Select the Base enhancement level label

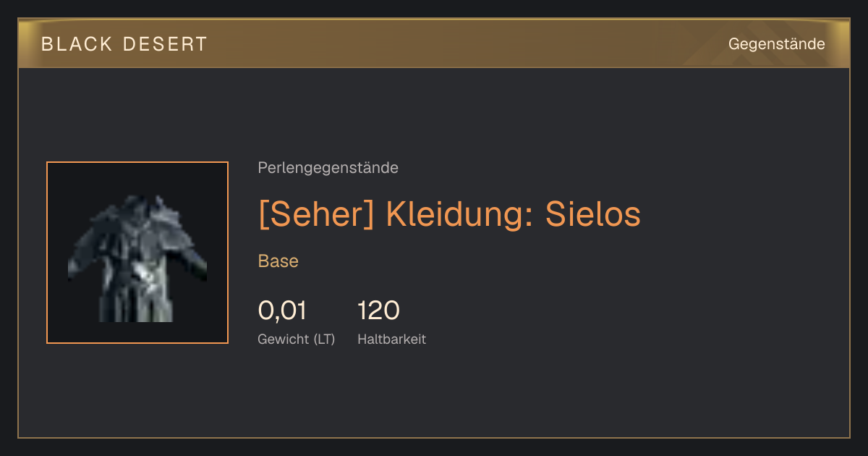coord(278,261)
